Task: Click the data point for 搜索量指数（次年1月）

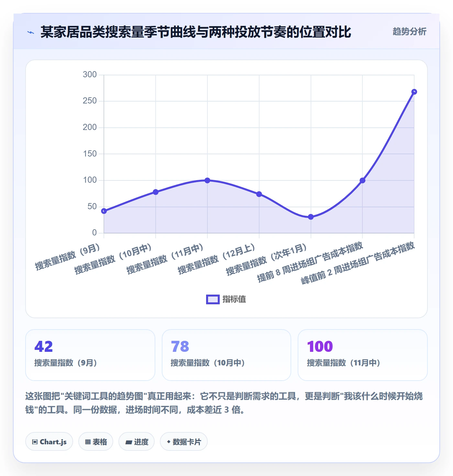Action: [x=311, y=217]
